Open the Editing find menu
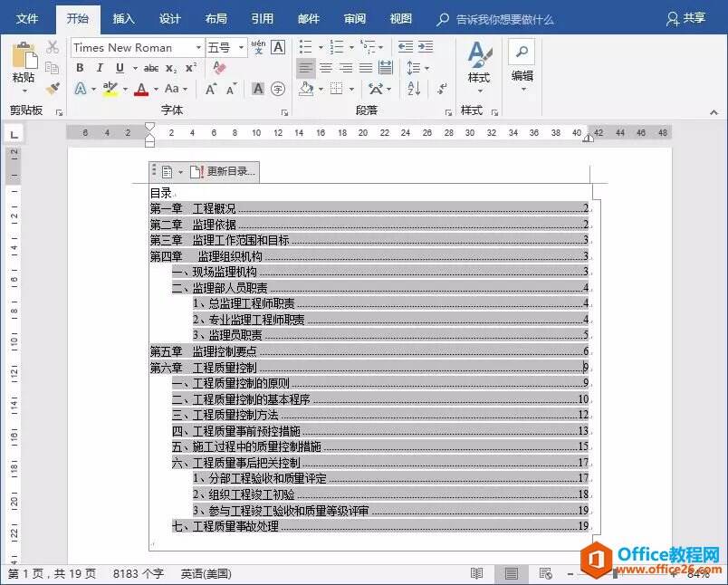This screenshot has height=585, width=728. point(522,65)
